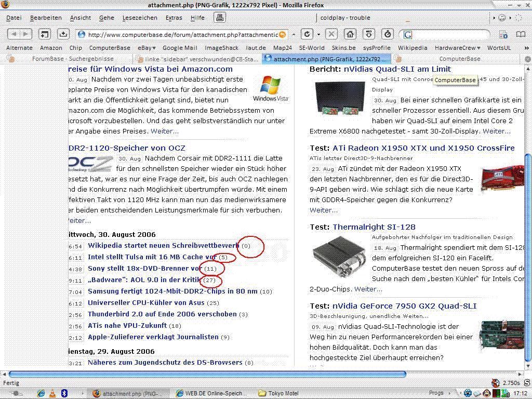Image resolution: width=532 pixels, height=399 pixels.
Task: Switch to WEB.DE Online-Speicher taskbar window
Action: [211, 393]
